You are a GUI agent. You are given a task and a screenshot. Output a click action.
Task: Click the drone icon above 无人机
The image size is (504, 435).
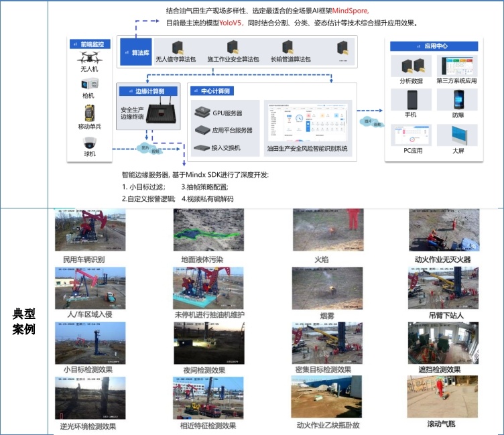(x=89, y=58)
